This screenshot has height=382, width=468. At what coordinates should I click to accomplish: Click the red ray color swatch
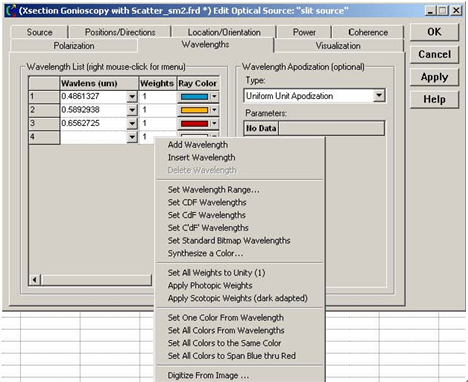coord(194,123)
